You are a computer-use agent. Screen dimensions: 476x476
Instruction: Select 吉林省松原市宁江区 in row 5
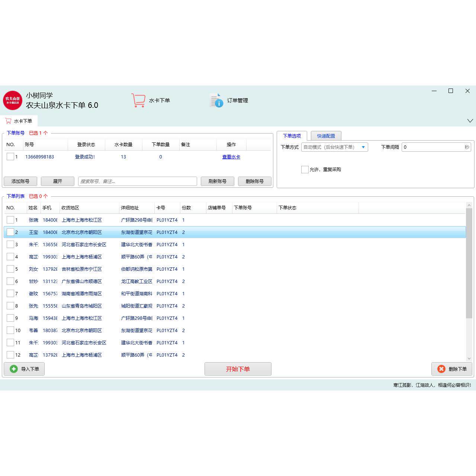coord(82,269)
